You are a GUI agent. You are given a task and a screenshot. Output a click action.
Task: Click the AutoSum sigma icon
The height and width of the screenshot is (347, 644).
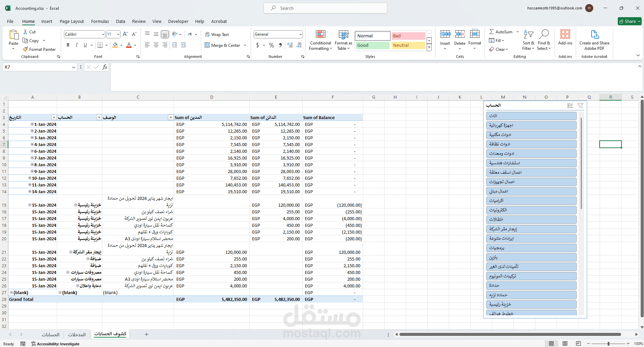(492, 32)
